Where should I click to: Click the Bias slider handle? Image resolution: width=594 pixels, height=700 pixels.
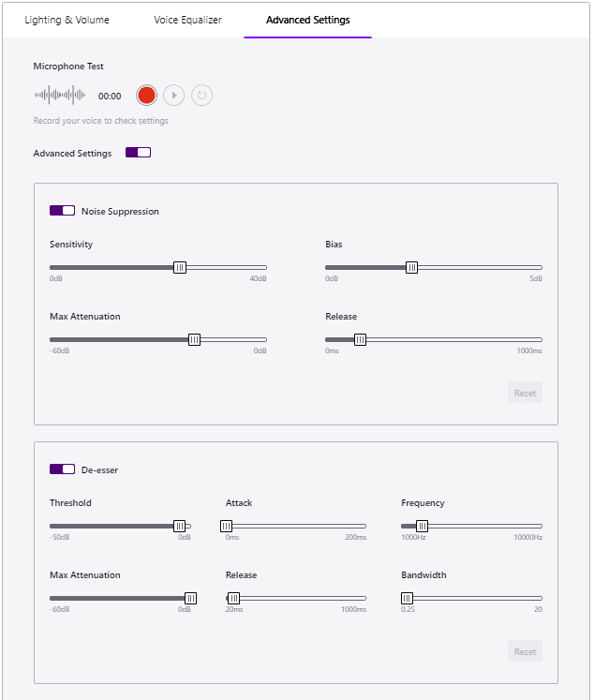pyautogui.click(x=411, y=267)
